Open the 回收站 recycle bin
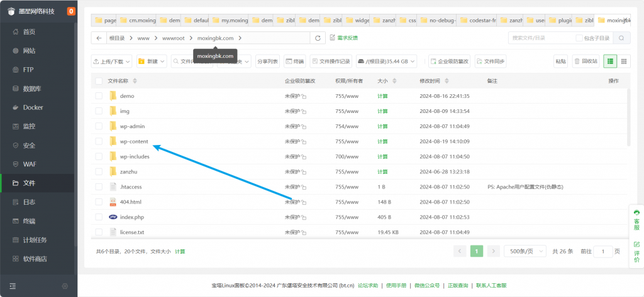Screen dimensions: 644x297 pyautogui.click(x=586, y=62)
